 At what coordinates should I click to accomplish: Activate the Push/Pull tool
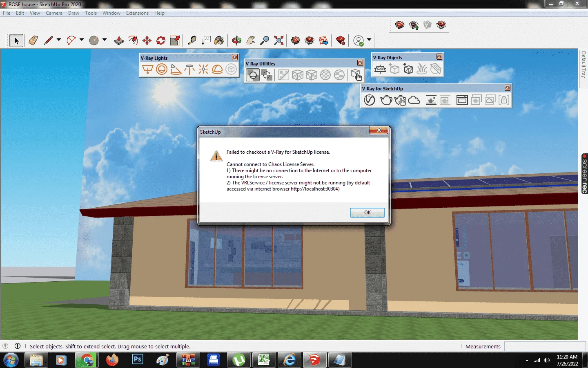point(119,40)
